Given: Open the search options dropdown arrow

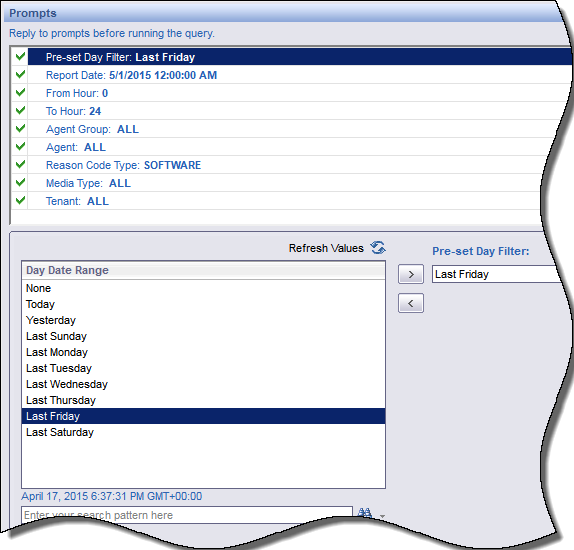Looking at the screenshot, I should (382, 516).
